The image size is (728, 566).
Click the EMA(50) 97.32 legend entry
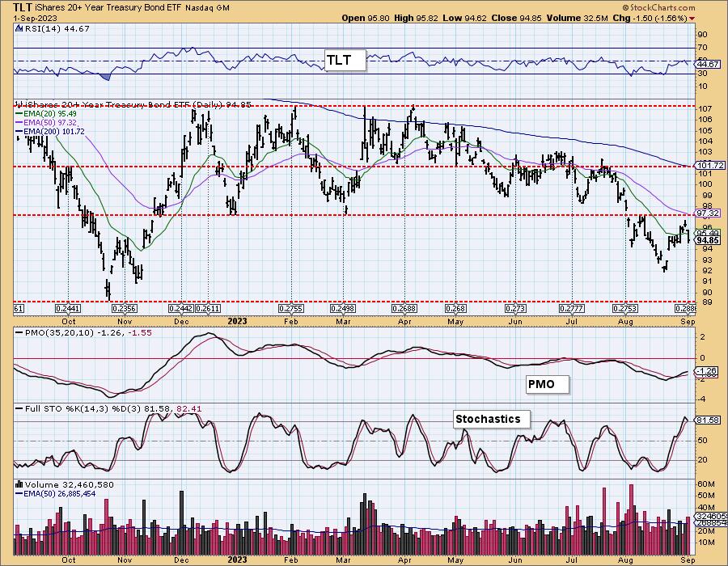coord(46,122)
